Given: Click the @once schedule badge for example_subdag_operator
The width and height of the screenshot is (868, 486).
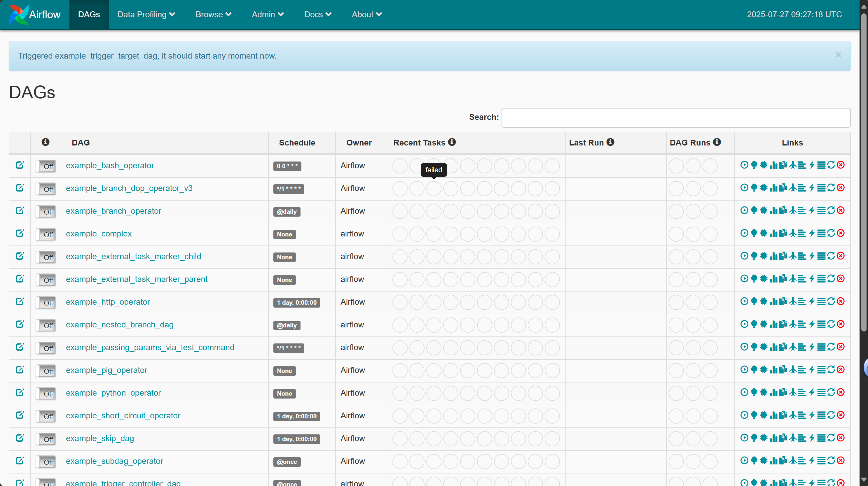Looking at the screenshot, I should (x=287, y=462).
